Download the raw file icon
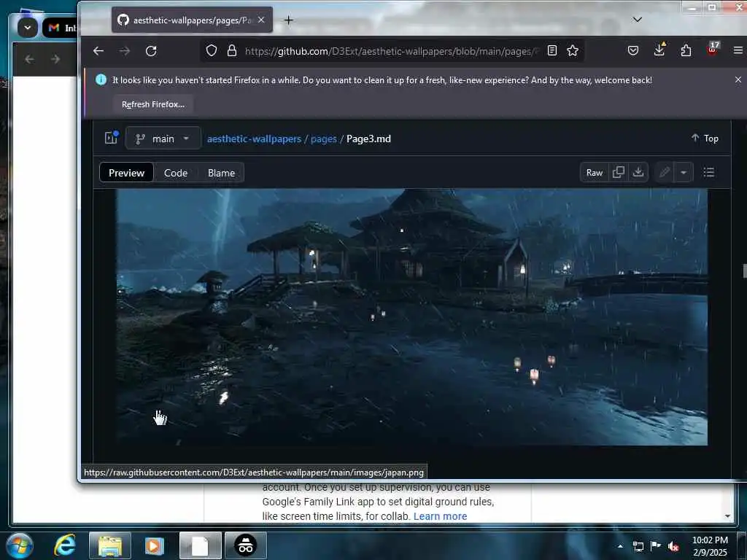 coord(638,172)
